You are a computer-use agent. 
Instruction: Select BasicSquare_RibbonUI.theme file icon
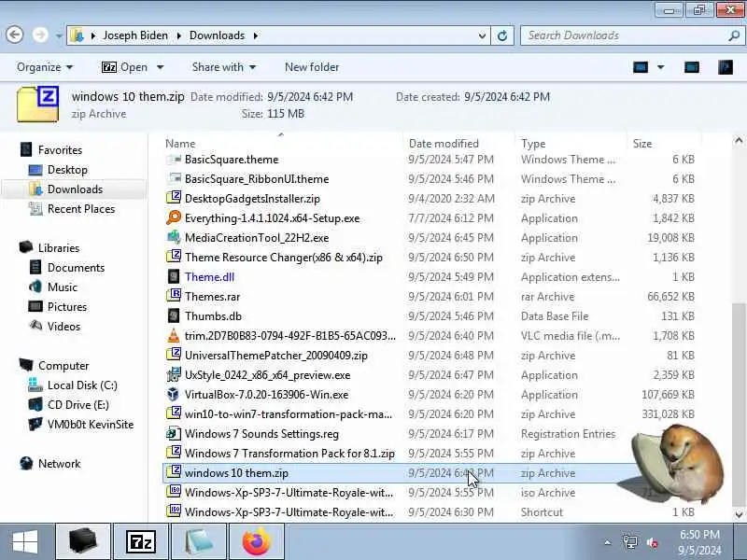174,179
